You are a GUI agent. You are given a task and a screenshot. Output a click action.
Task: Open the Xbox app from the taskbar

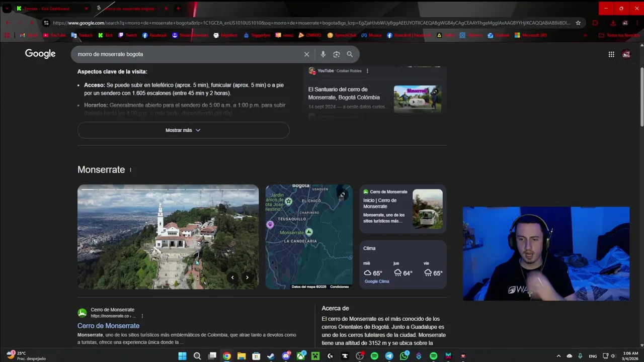[301, 356]
